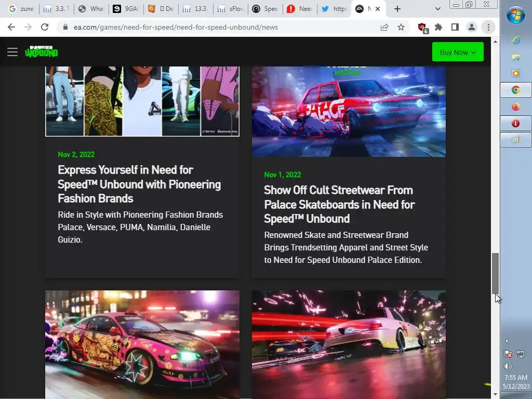Open the Extensions puzzle menu

[438, 27]
